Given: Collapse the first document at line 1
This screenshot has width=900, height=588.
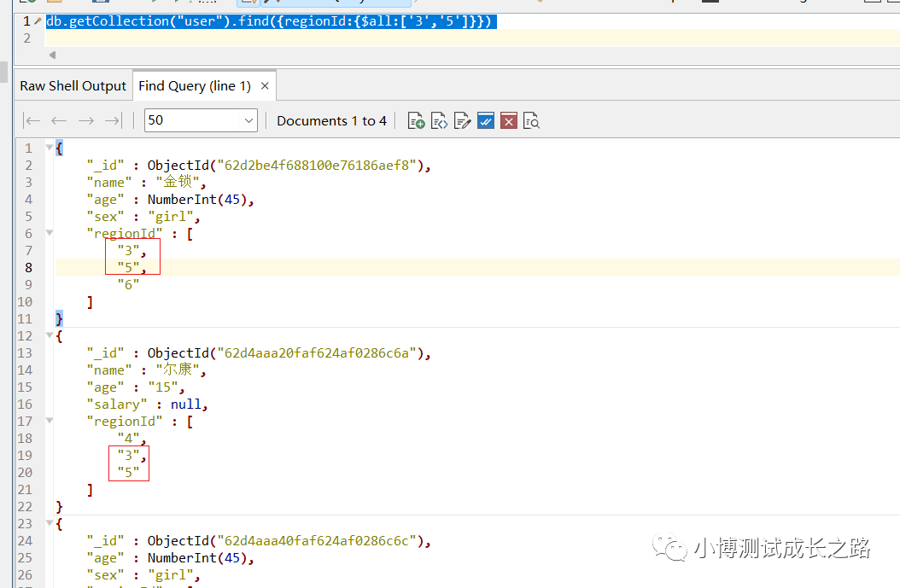Looking at the screenshot, I should click(49, 148).
